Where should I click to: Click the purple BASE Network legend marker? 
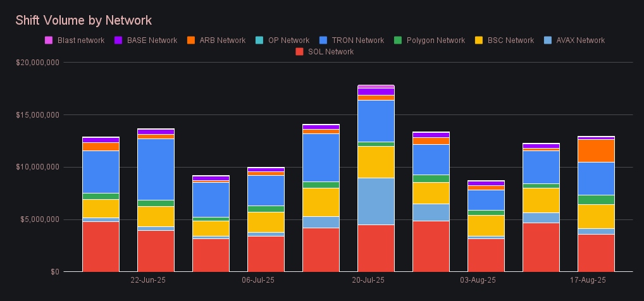pos(118,40)
